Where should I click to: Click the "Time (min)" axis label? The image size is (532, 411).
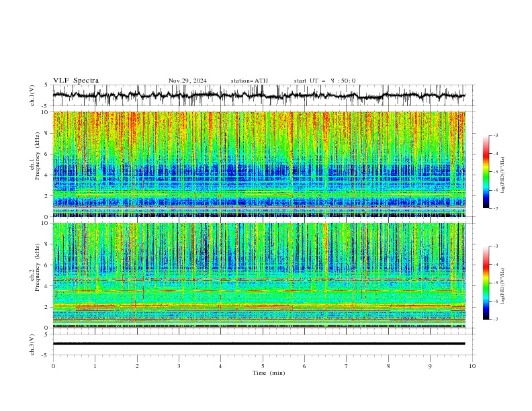[269, 373]
